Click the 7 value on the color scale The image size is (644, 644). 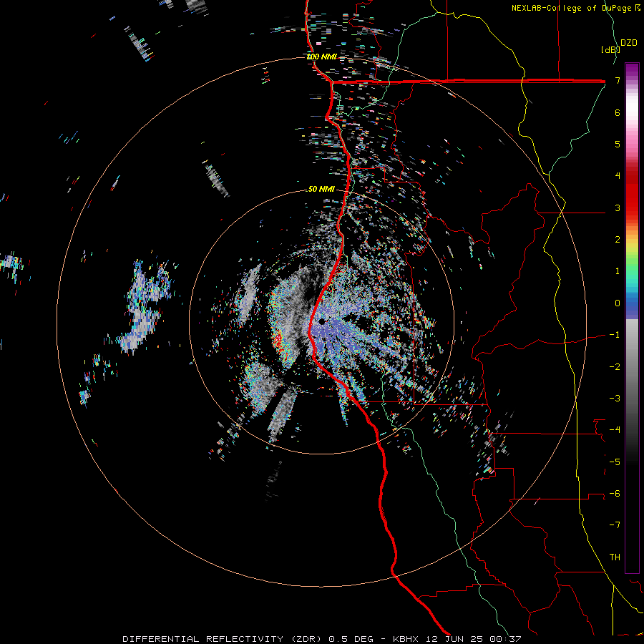tap(618, 80)
